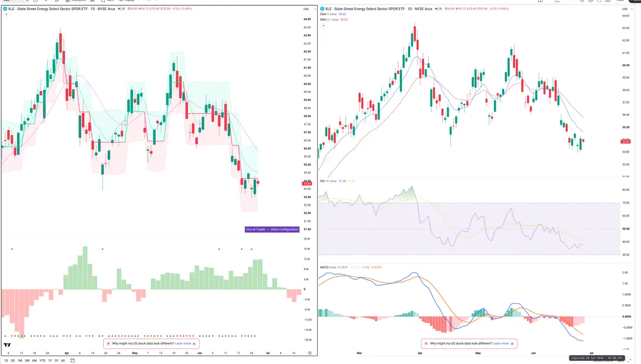The height and width of the screenshot is (364, 641).
Task: Select the 5Y time range button
Action: (56, 360)
